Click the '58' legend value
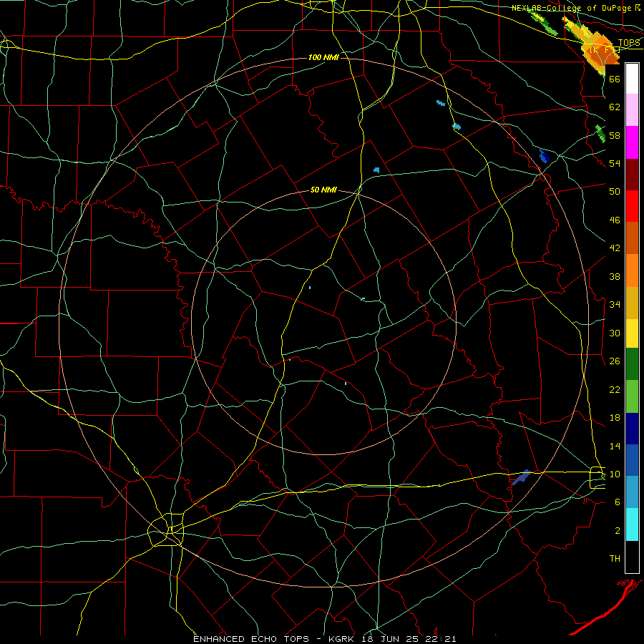Image resolution: width=644 pixels, height=644 pixels. click(615, 135)
